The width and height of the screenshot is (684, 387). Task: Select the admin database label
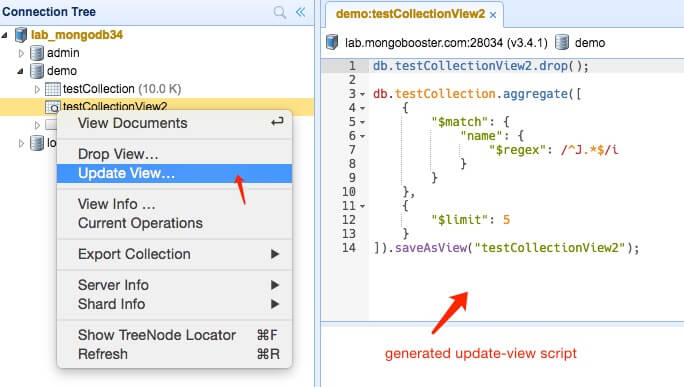tap(63, 53)
